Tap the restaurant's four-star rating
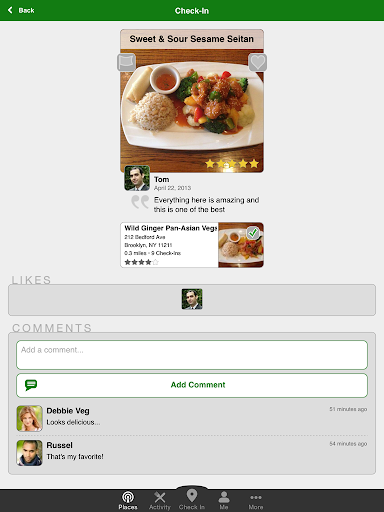 click(x=141, y=262)
